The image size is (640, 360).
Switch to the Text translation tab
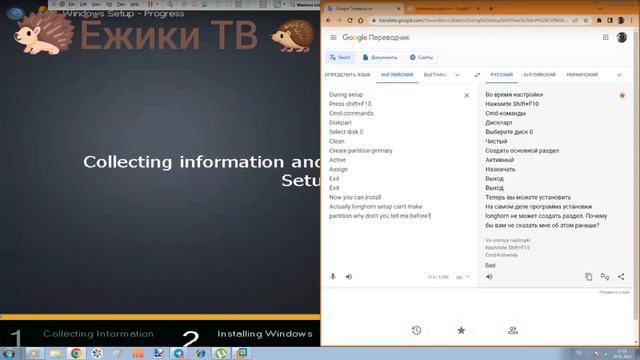(340, 58)
